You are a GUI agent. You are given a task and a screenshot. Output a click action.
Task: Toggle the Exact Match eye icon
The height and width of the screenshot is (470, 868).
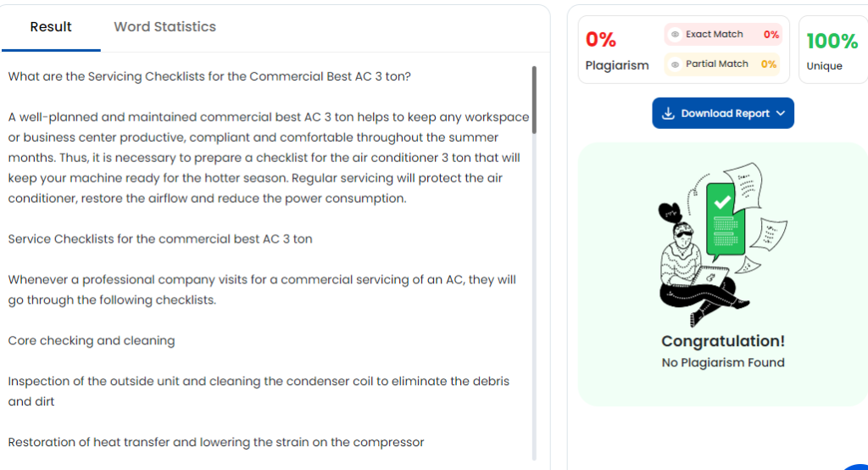point(675,35)
